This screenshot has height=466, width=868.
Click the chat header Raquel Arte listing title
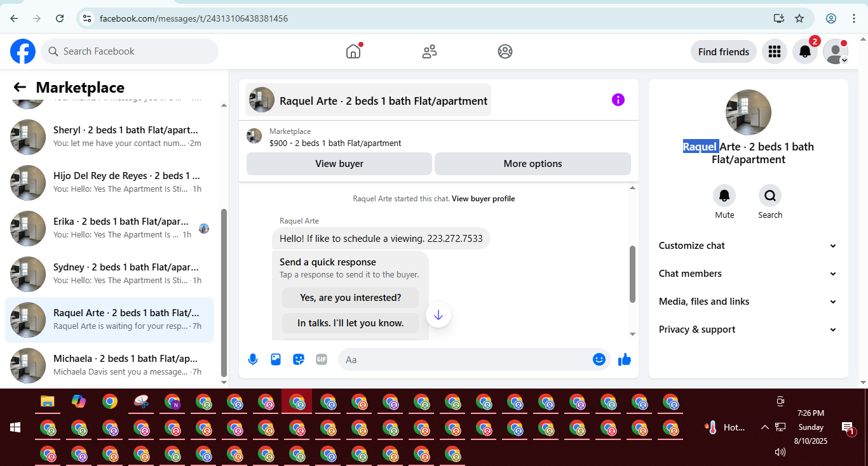point(369,100)
